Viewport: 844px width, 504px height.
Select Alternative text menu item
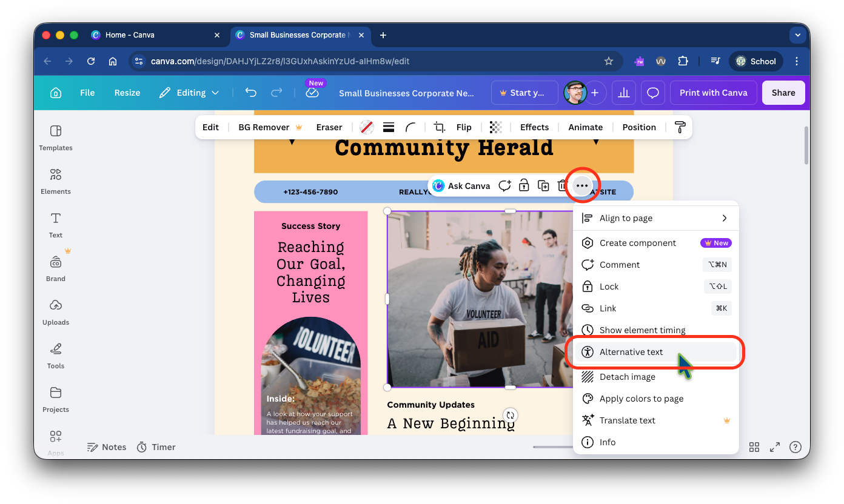[x=656, y=352]
